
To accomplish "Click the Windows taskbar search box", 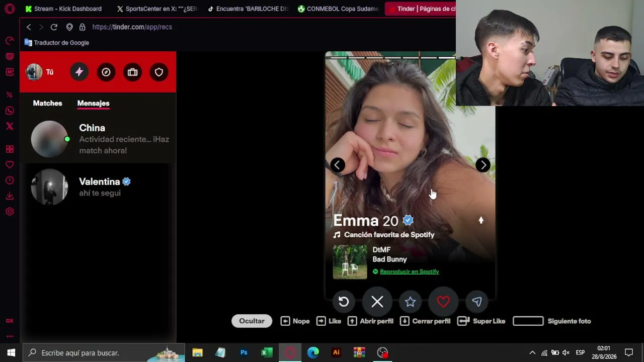I will [x=104, y=352].
